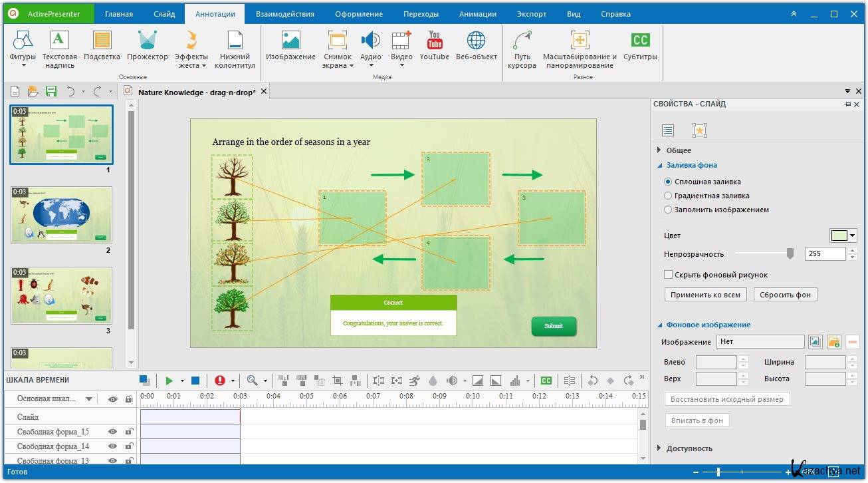Open the Экспорт ribbon tab
This screenshot has width=868, height=483.
[x=531, y=14]
